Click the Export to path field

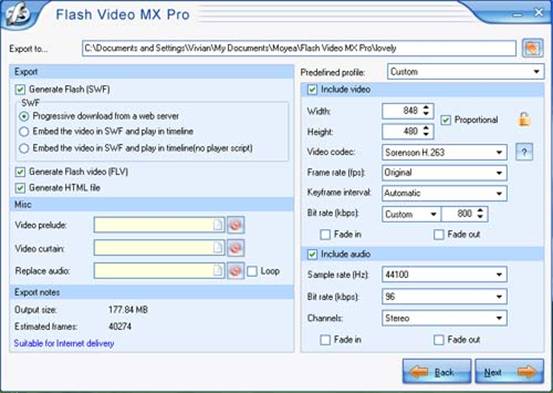coord(299,48)
